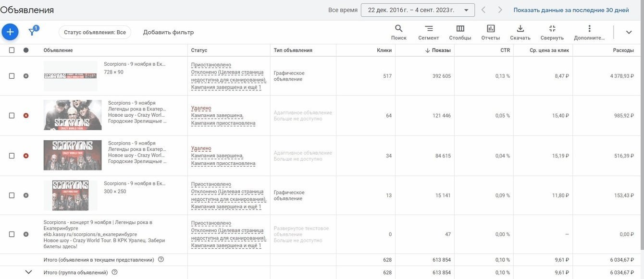
Task: Sort by the Клики column header
Action: 384,50
